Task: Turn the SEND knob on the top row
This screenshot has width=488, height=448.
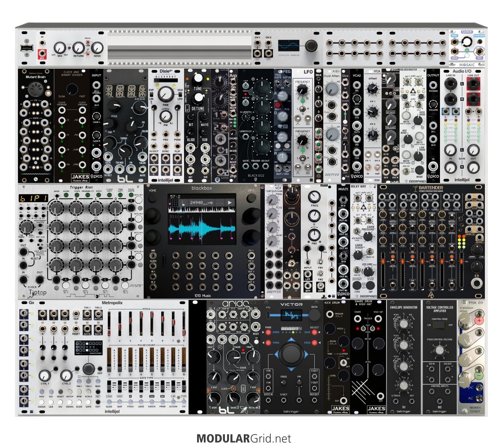Action: (x=97, y=48)
